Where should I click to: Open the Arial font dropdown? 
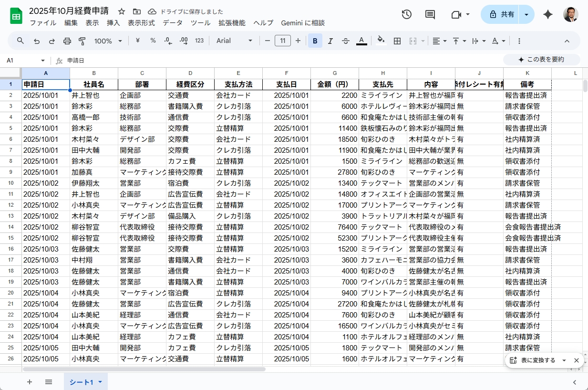click(234, 41)
